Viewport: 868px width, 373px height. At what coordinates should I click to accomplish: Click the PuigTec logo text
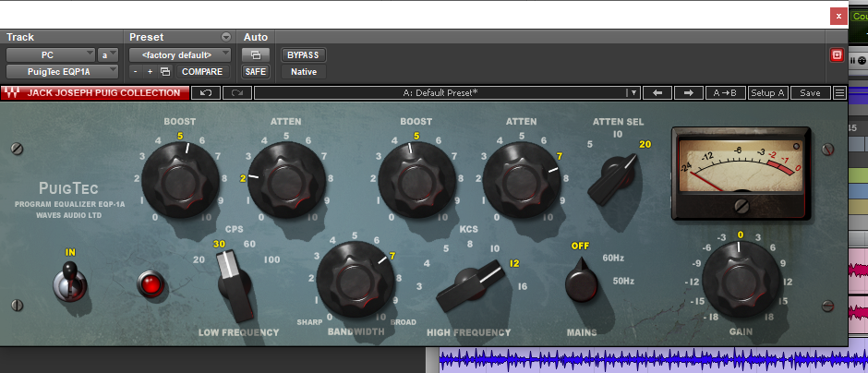(x=68, y=188)
